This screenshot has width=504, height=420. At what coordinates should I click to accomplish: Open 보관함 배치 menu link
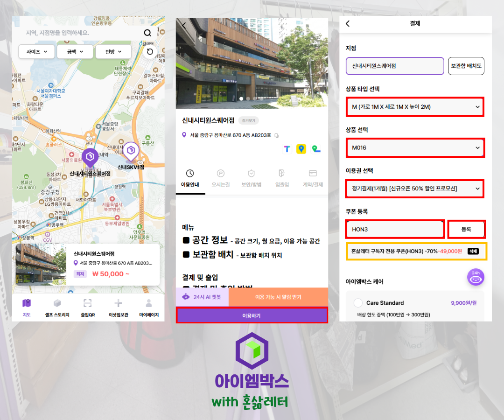click(232, 254)
